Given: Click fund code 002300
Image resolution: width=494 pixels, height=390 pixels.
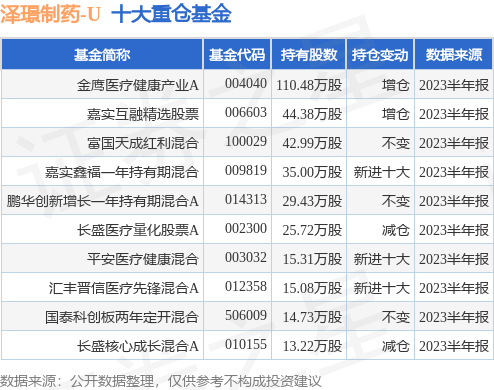Looking at the screenshot, I should coord(246,229).
